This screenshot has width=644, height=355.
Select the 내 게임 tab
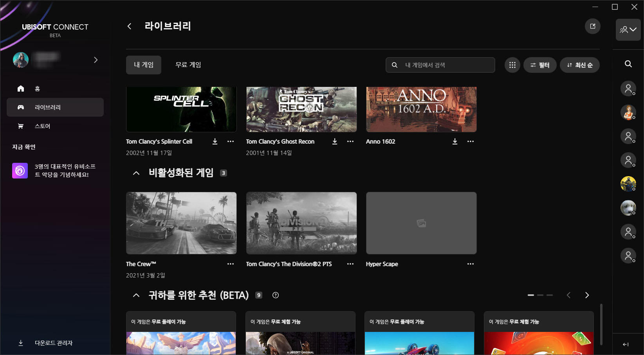(144, 65)
